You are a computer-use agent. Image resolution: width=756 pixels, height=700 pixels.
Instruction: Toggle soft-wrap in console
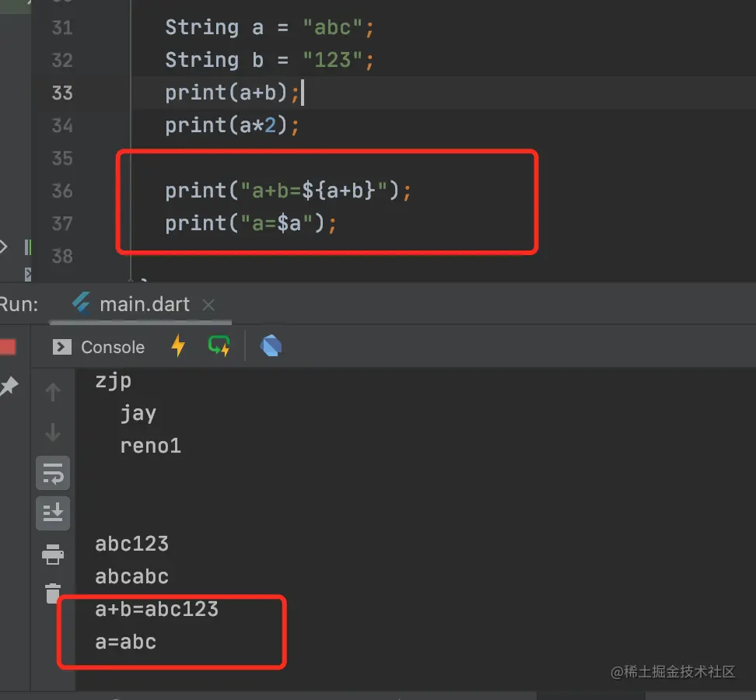53,473
